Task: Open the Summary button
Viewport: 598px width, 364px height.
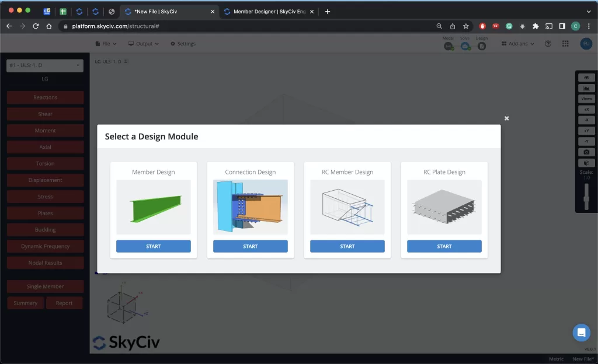Action: click(26, 303)
